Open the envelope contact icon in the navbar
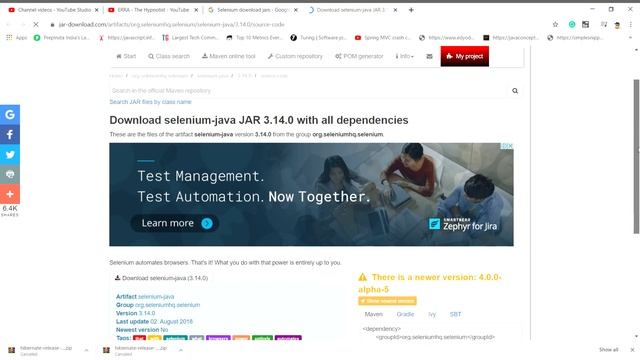This screenshot has width=640, height=360. click(x=429, y=56)
